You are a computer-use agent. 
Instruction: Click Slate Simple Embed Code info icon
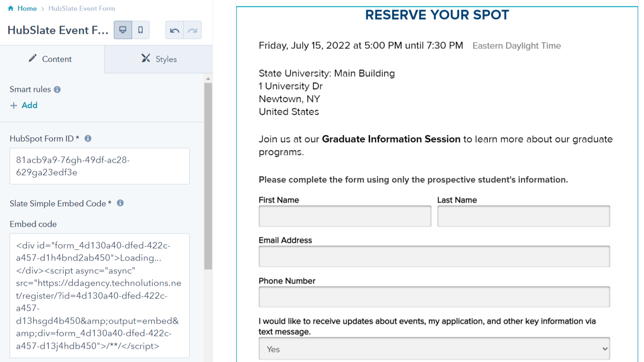point(120,203)
